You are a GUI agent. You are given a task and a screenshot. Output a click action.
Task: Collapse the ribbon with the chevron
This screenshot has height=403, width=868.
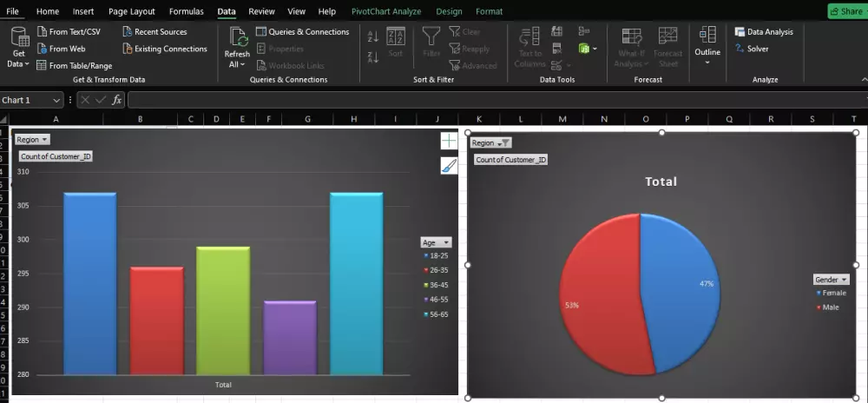865,80
